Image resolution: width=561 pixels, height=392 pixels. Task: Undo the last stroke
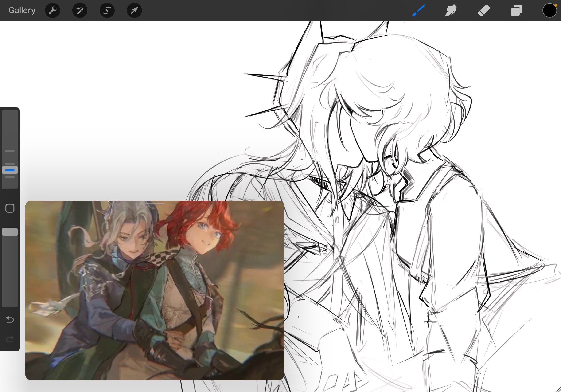10,319
